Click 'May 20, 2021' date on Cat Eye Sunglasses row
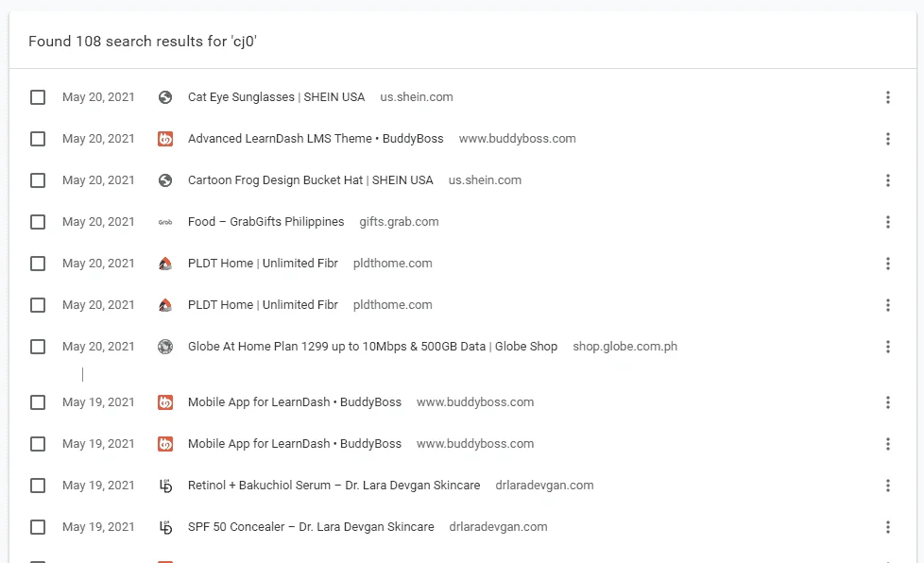The image size is (924, 563). pyautogui.click(x=98, y=97)
